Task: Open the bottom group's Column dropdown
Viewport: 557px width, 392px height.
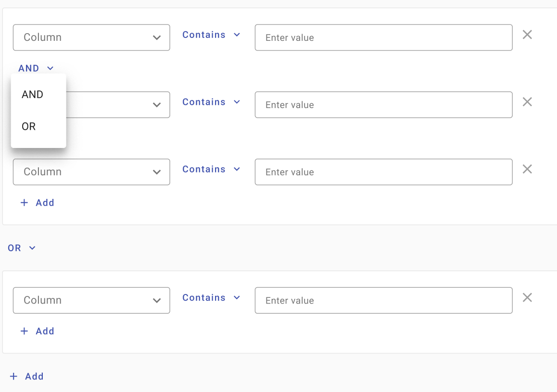Action: pyautogui.click(x=91, y=300)
